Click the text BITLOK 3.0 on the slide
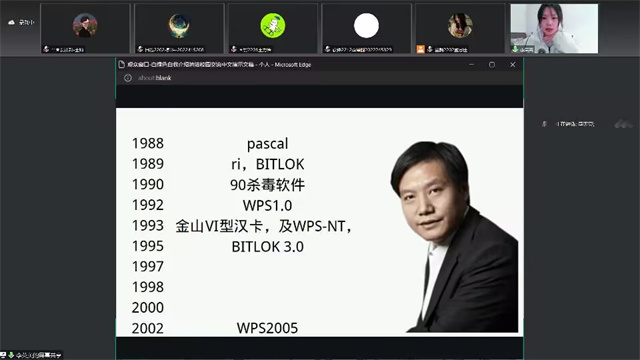640x360 pixels. pos(267,247)
